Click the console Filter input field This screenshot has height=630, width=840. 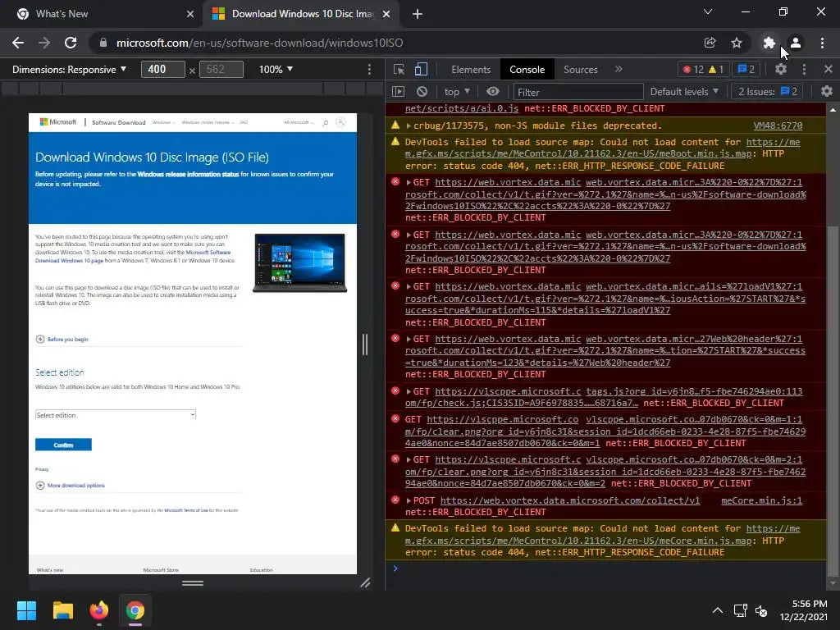(x=578, y=92)
